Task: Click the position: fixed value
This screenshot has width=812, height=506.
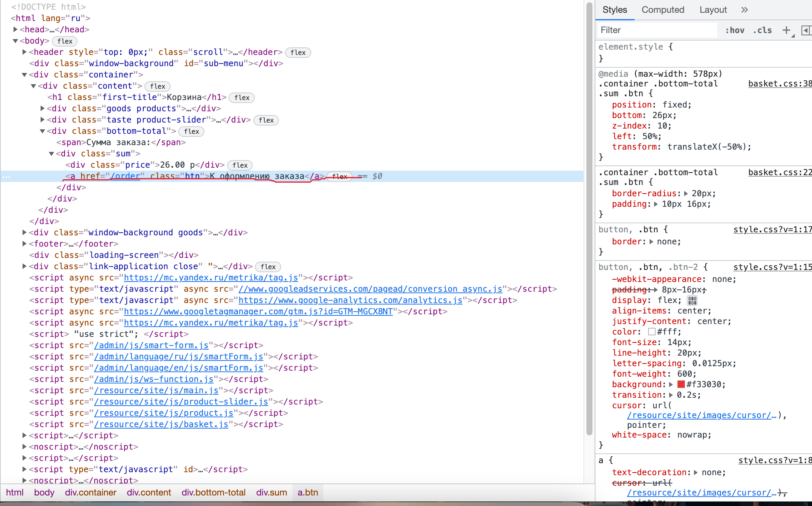Action: click(x=674, y=105)
